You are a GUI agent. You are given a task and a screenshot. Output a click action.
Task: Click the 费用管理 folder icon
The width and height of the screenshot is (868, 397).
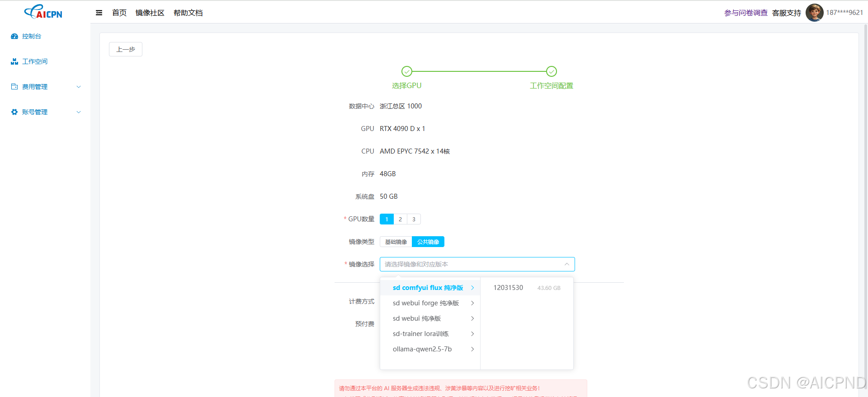click(14, 87)
